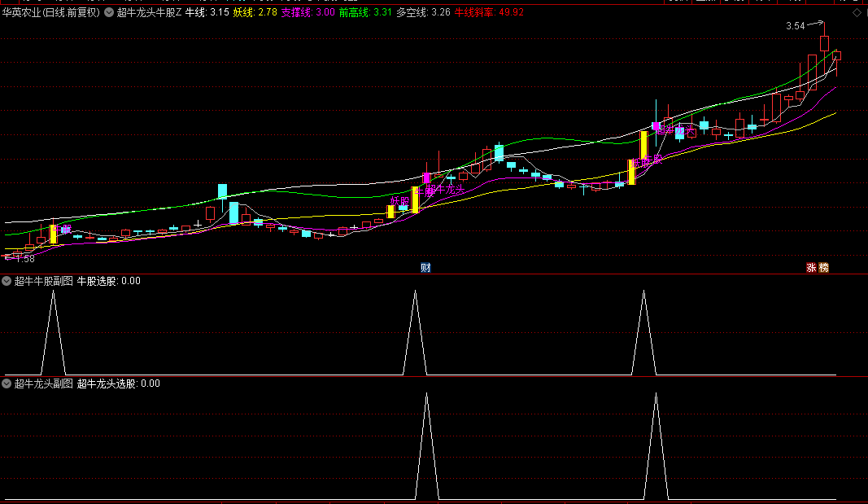This screenshot has width=868, height=504.
Task: Click the 牛股选股 indicator label
Action: point(98,281)
